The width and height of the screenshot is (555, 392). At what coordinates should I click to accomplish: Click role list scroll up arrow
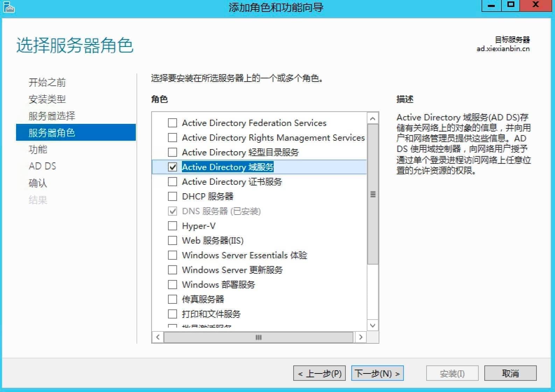coord(373,119)
